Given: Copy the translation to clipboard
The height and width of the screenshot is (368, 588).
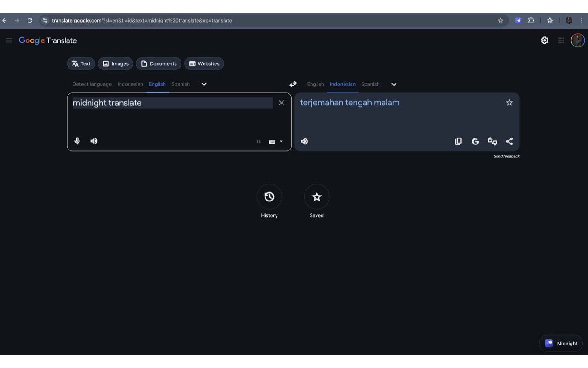Looking at the screenshot, I should click(458, 141).
